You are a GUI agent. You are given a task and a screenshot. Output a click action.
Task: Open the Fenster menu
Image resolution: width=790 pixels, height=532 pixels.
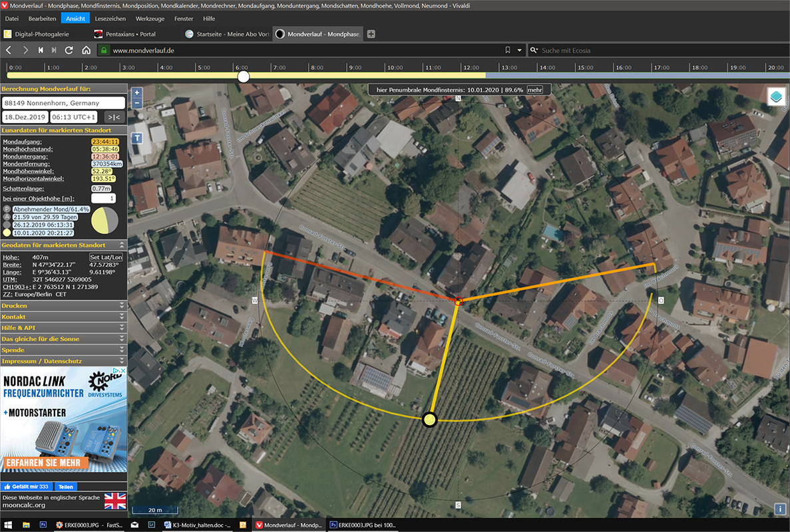click(x=184, y=19)
